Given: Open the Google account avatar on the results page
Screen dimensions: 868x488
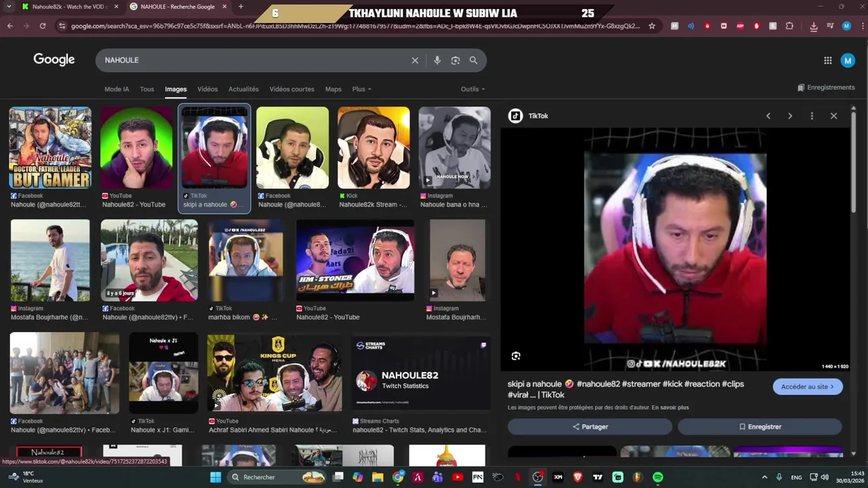Looking at the screenshot, I should [x=848, y=60].
